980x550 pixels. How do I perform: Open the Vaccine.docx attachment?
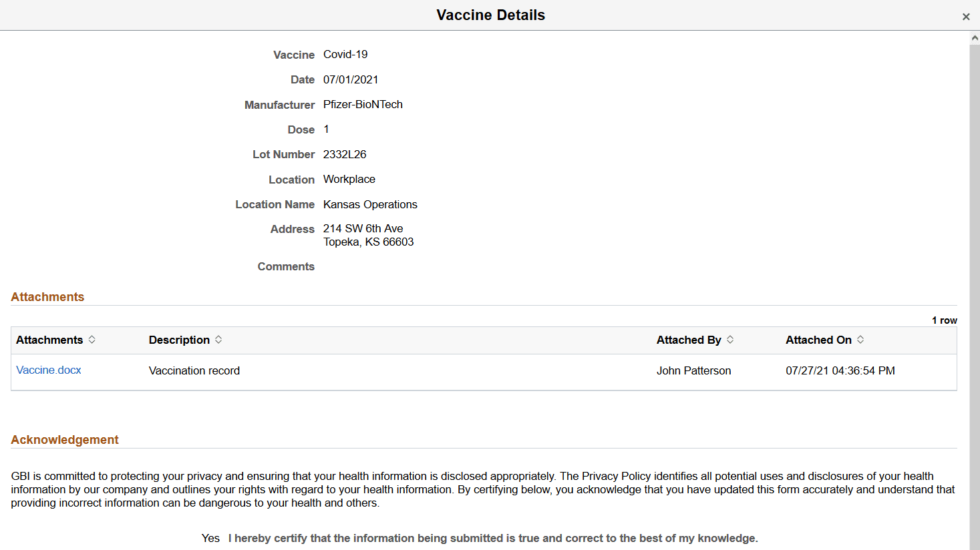tap(48, 370)
